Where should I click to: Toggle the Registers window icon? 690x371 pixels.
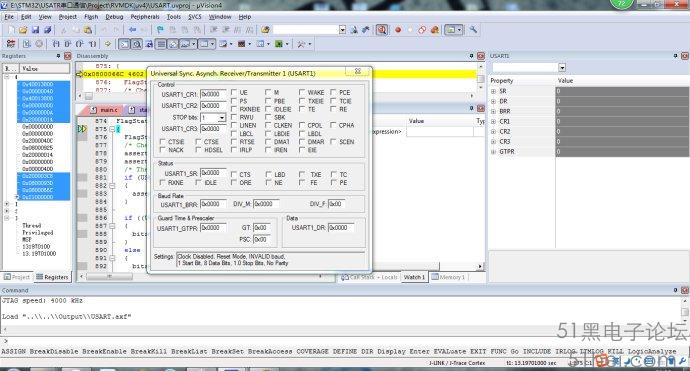pos(161,44)
